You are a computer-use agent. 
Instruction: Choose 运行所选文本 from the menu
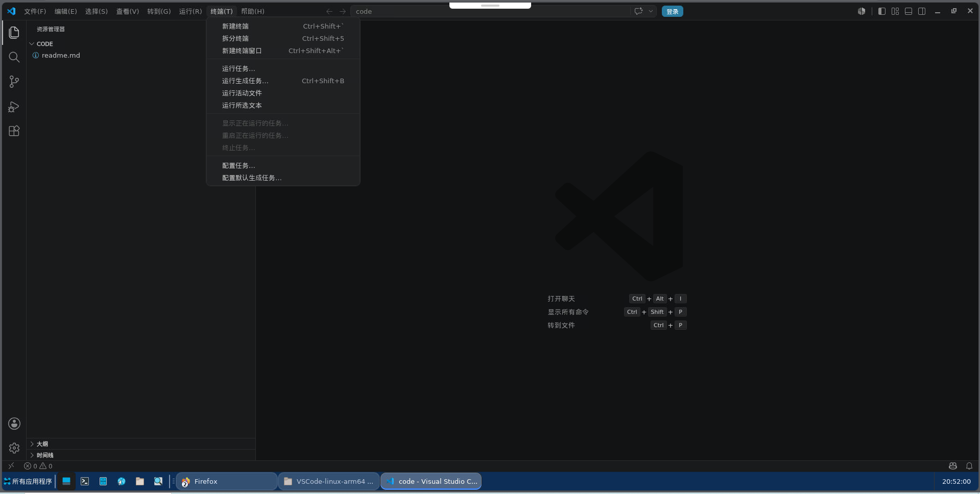tap(283, 105)
